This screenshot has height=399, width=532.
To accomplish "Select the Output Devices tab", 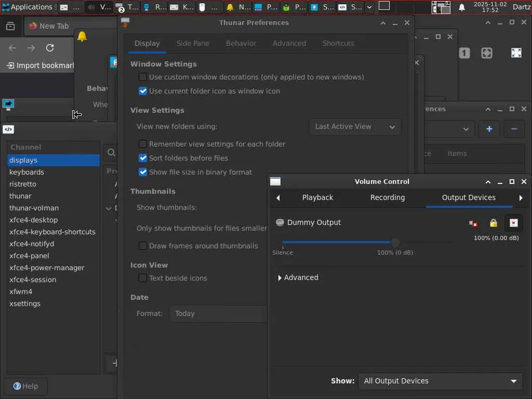I will point(469,197).
